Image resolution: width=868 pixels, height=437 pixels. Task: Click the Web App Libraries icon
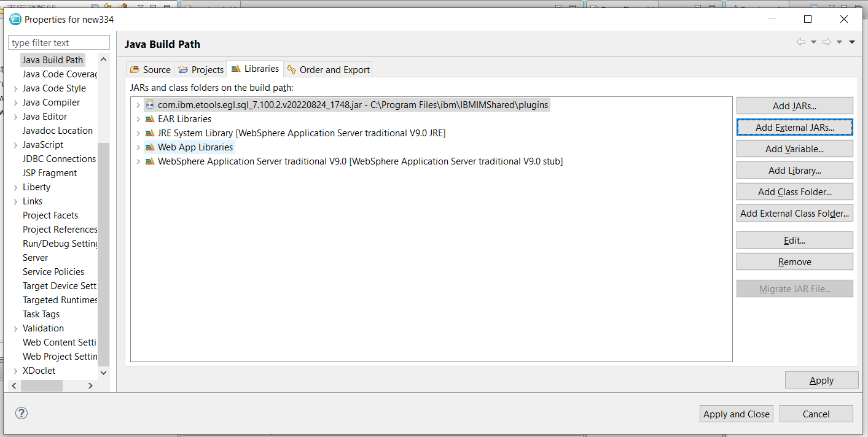point(150,147)
